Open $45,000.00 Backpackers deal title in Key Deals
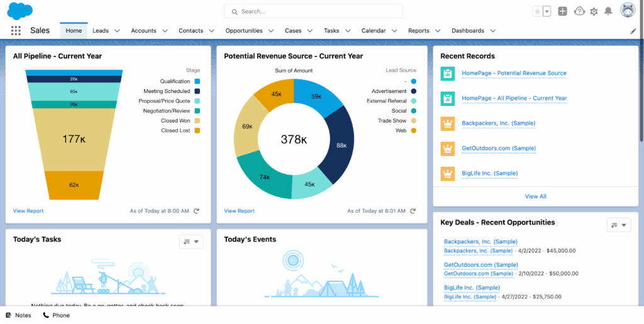 pos(480,242)
